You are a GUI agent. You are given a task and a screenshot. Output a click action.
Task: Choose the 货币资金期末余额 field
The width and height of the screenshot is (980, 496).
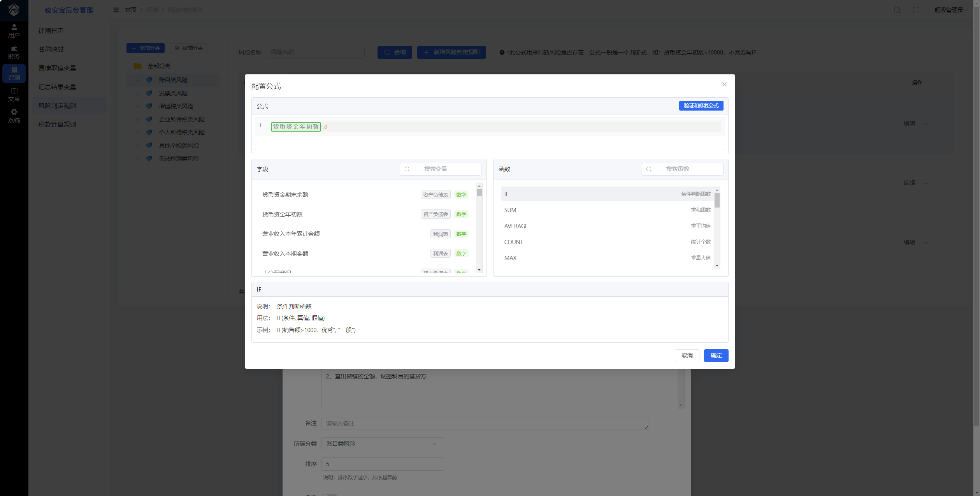click(x=285, y=195)
